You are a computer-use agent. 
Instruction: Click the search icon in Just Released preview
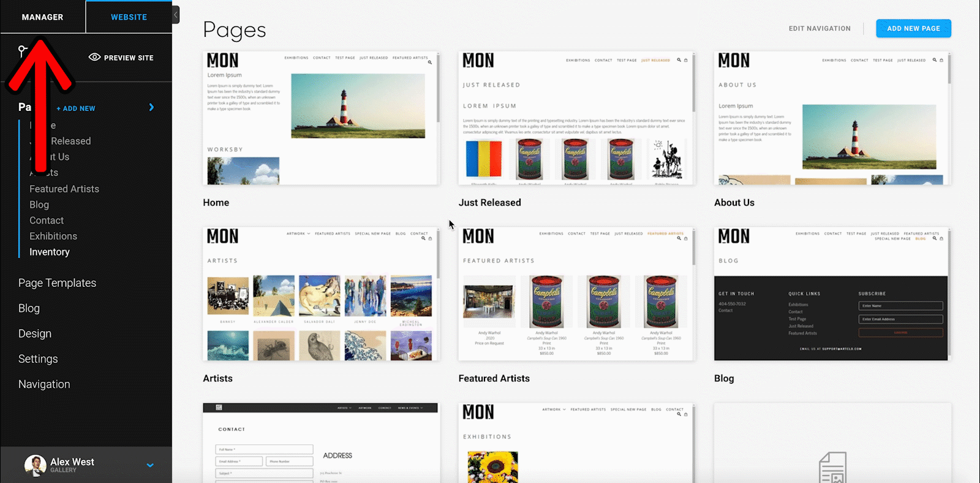(x=679, y=60)
